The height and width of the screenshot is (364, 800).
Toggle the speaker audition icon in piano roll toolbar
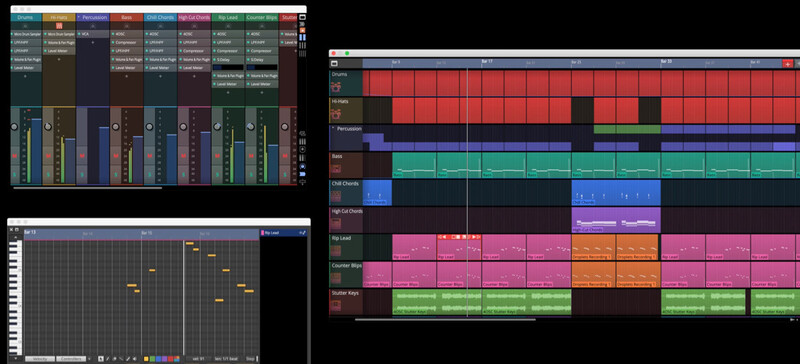coord(135,359)
